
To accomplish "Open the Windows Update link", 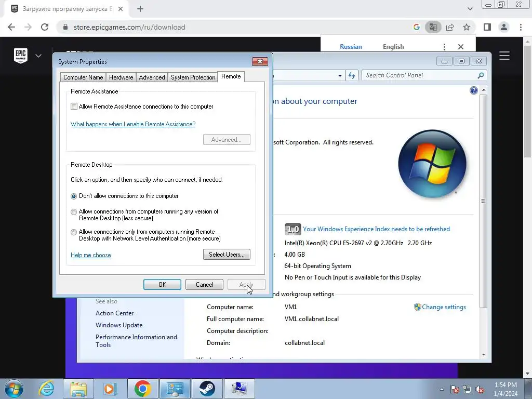I will (119, 325).
